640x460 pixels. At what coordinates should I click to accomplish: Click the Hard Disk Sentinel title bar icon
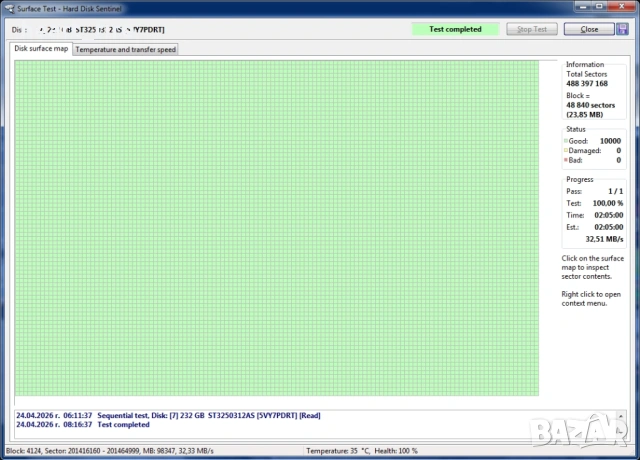click(x=10, y=8)
